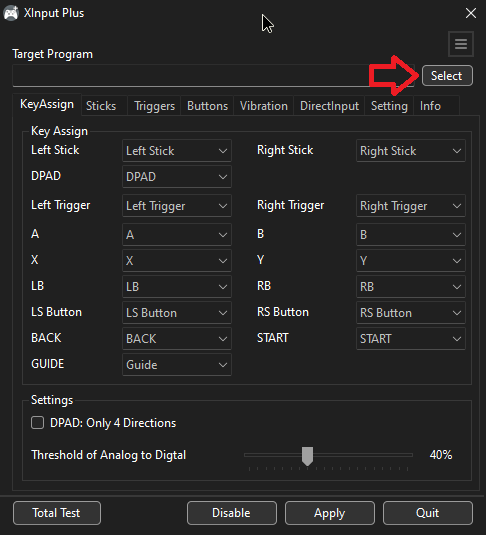Click the Disable button
486x535 pixels.
(231, 513)
